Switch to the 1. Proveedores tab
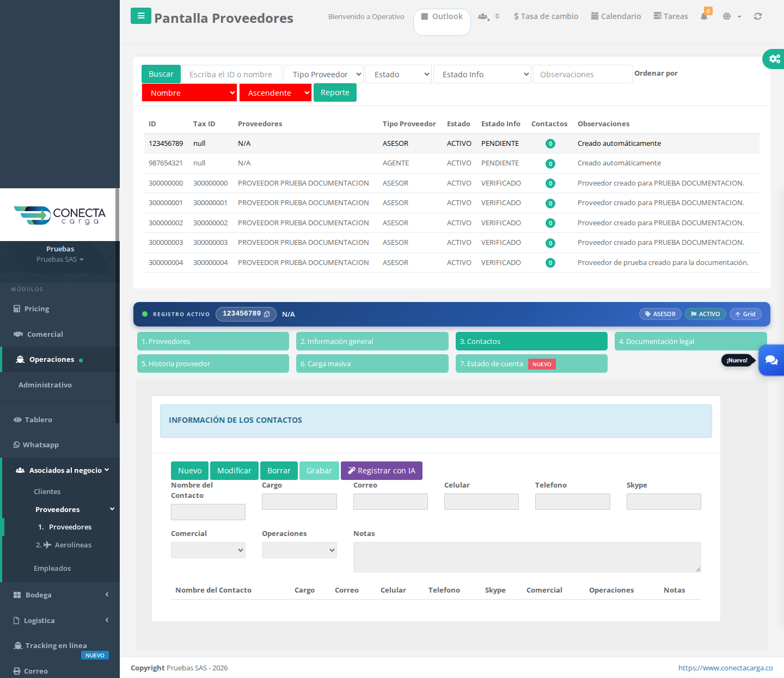The image size is (784, 678). pos(213,341)
